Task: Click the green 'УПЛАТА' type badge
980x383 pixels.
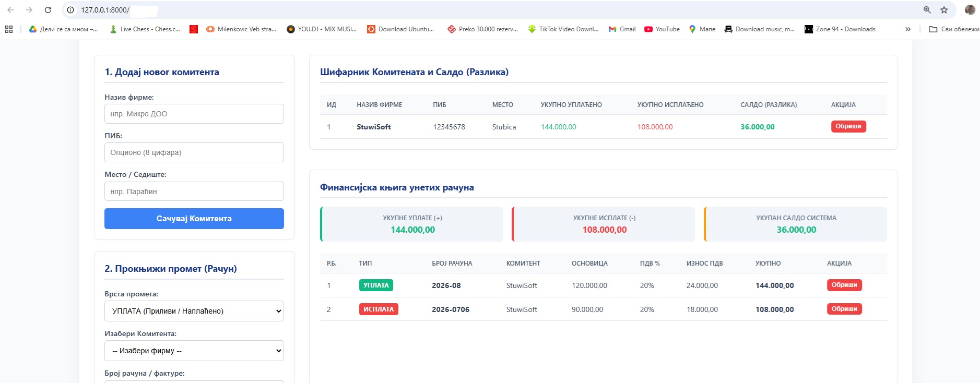Action: point(376,285)
